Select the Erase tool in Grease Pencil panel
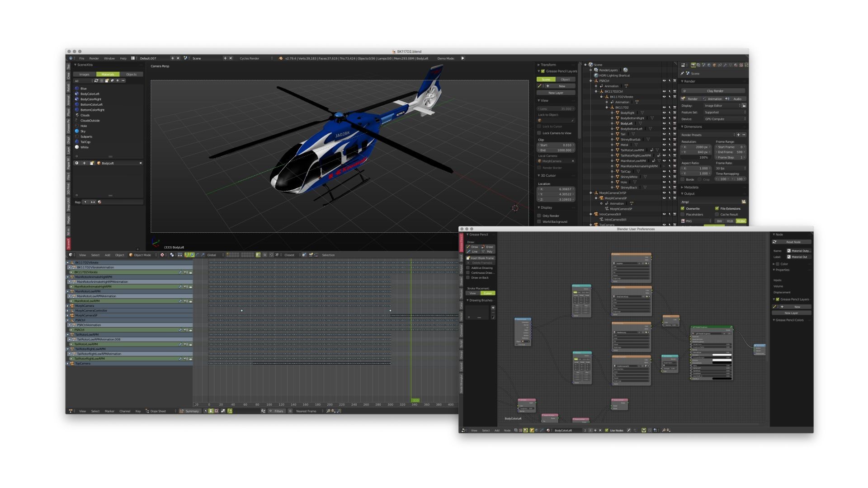 click(x=487, y=247)
